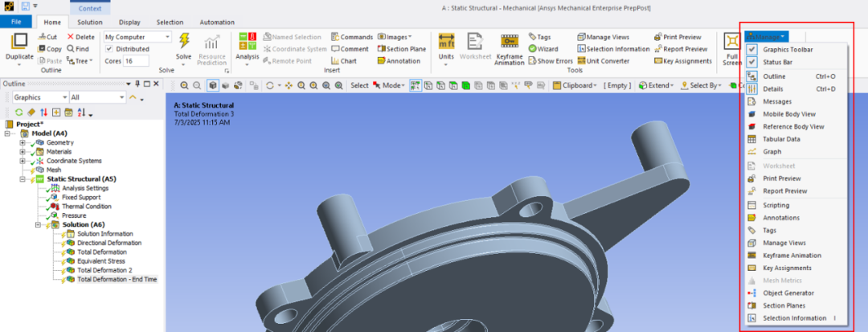868x332 pixels.
Task: Toggle Graphics Toolbar in Manage menu
Action: [789, 49]
